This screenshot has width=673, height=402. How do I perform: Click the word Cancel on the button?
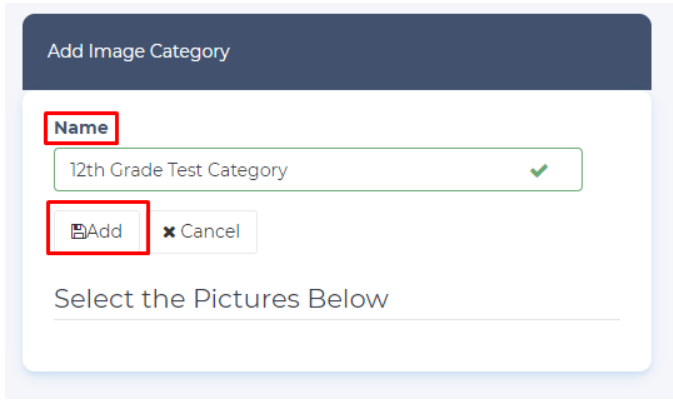tap(210, 232)
